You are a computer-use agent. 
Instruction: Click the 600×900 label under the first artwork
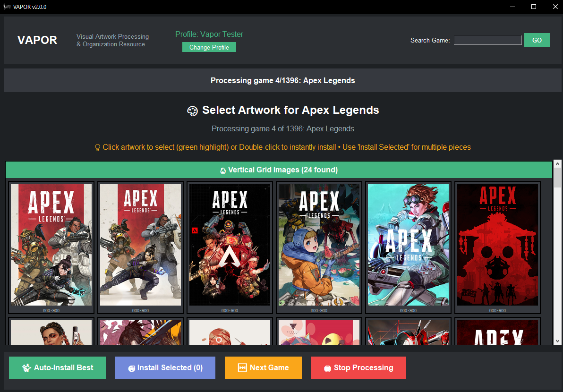click(51, 310)
